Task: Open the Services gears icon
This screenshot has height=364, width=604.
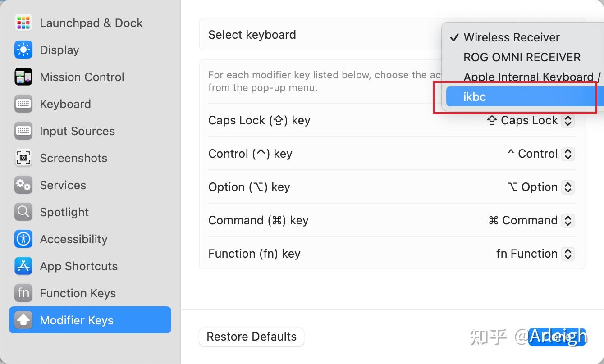Action: 23,185
